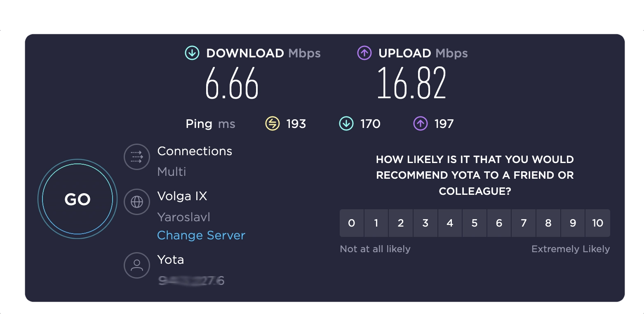Image resolution: width=644 pixels, height=331 pixels.
Task: Click the Multi connections label
Action: click(x=172, y=171)
